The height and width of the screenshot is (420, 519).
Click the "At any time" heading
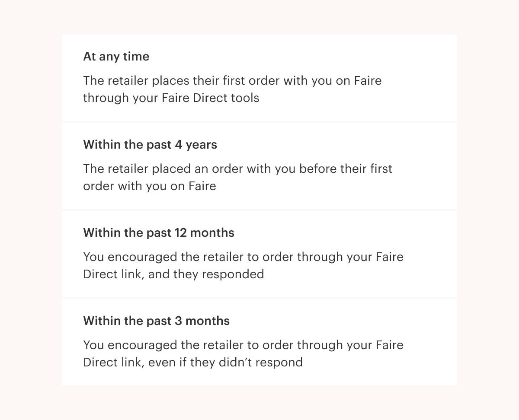coord(116,57)
